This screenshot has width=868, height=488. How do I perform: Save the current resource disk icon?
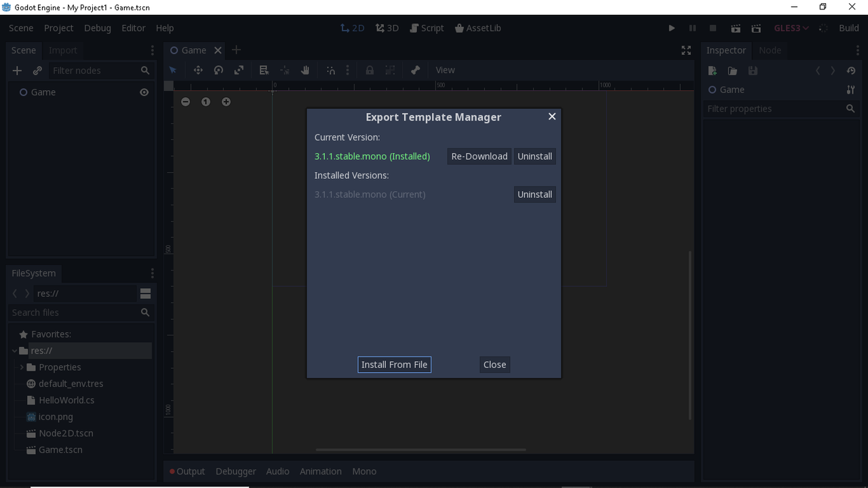point(753,70)
